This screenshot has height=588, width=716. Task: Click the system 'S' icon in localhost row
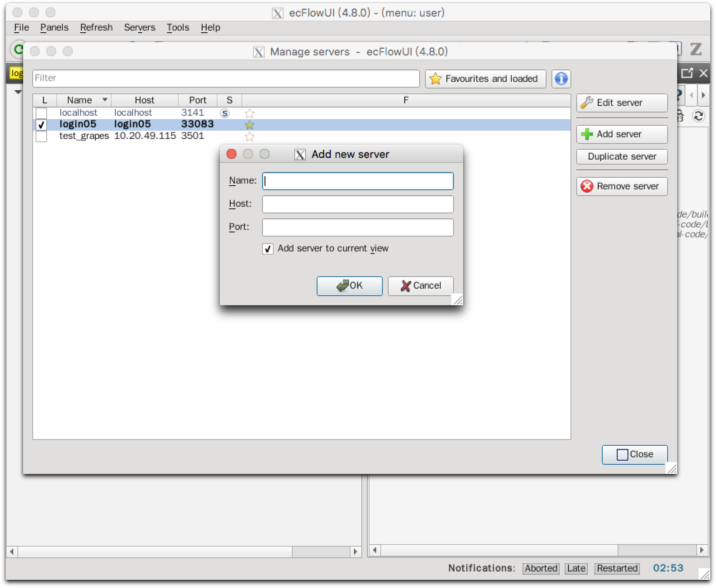(225, 113)
